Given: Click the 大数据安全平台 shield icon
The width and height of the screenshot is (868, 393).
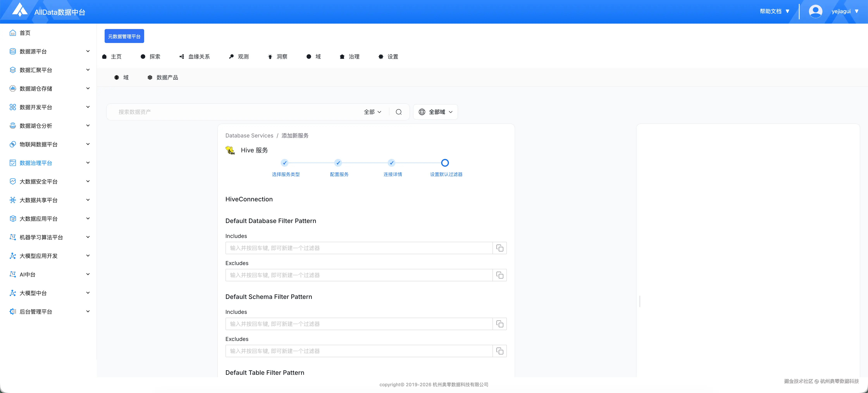Looking at the screenshot, I should pyautogui.click(x=13, y=181).
